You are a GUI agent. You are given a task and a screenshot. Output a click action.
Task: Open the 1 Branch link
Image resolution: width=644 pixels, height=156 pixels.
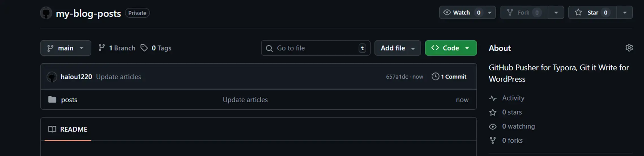coord(122,48)
